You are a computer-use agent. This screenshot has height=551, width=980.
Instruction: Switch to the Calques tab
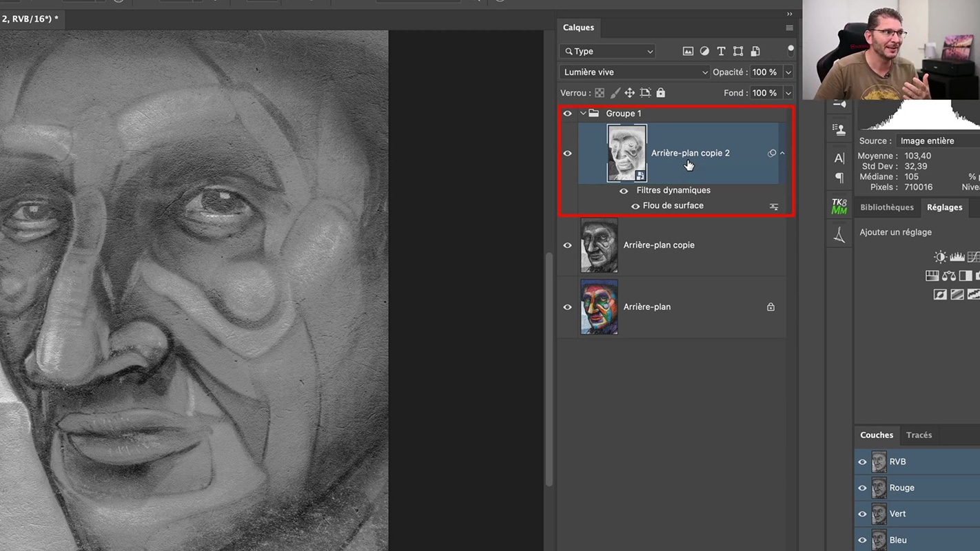point(578,28)
